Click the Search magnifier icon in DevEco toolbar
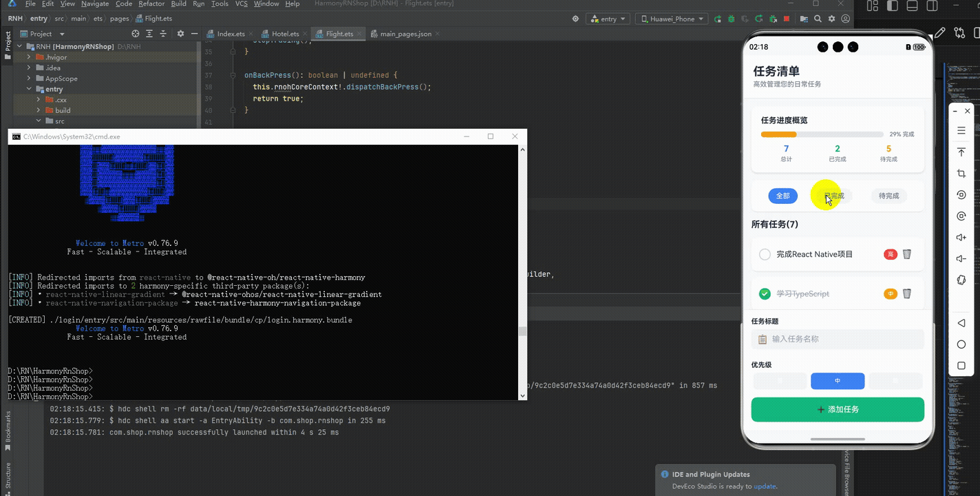Image resolution: width=980 pixels, height=496 pixels. [x=818, y=19]
